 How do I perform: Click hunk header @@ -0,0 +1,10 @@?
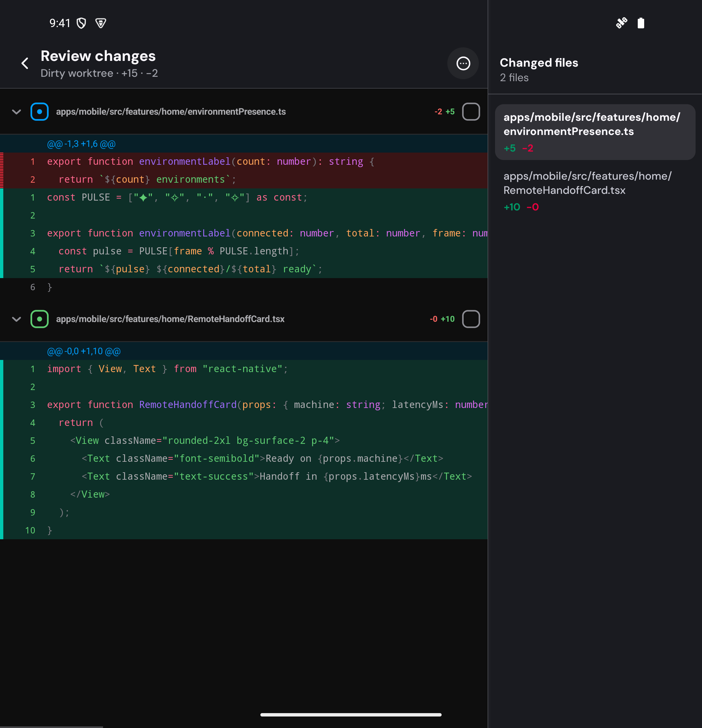click(84, 351)
